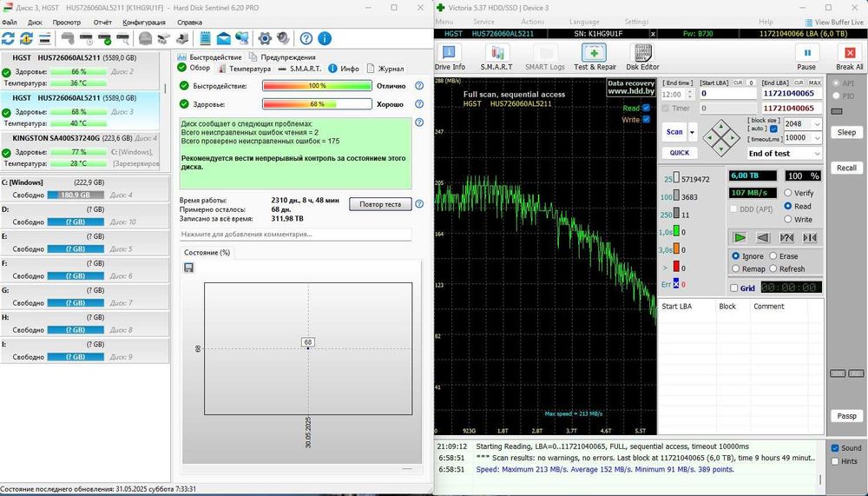The height and width of the screenshot is (496, 868).
Task: Select the Verify radio button
Action: pyautogui.click(x=788, y=193)
